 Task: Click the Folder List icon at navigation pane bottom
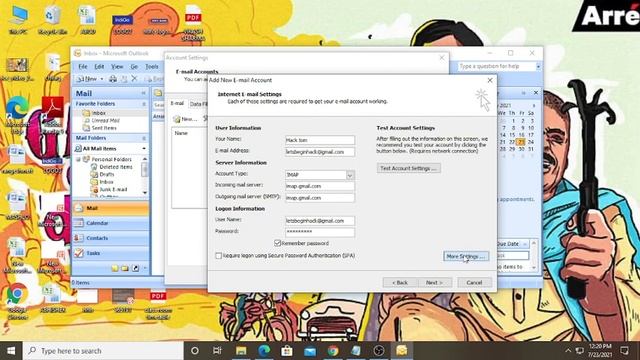[125, 268]
